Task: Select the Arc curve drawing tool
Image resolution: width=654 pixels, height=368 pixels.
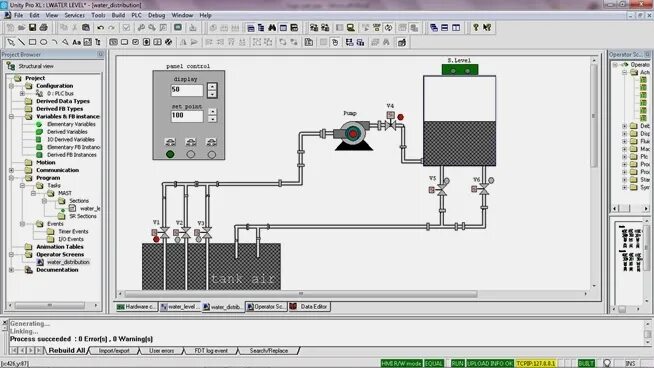Action: (54, 42)
